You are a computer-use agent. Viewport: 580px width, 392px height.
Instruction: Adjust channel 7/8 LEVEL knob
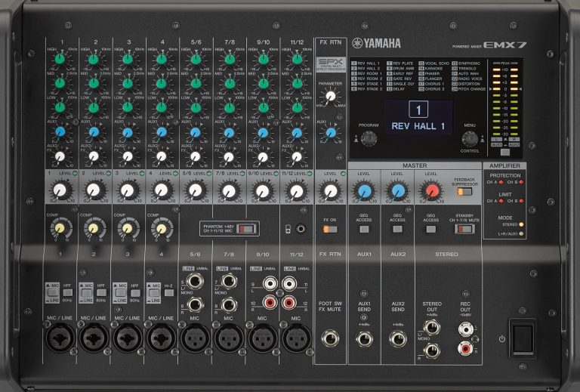click(229, 191)
